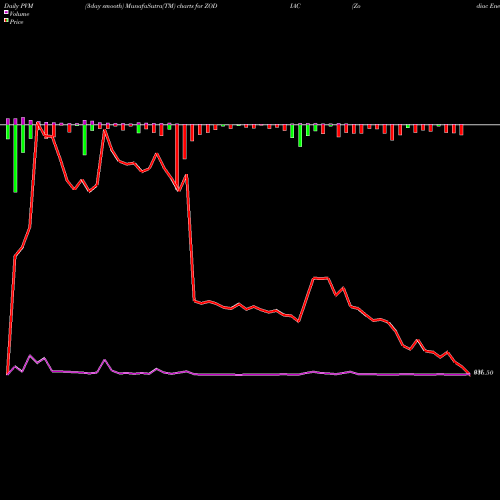Select the Volume legend label
The width and height of the screenshot is (500, 500).
[x=19, y=14]
